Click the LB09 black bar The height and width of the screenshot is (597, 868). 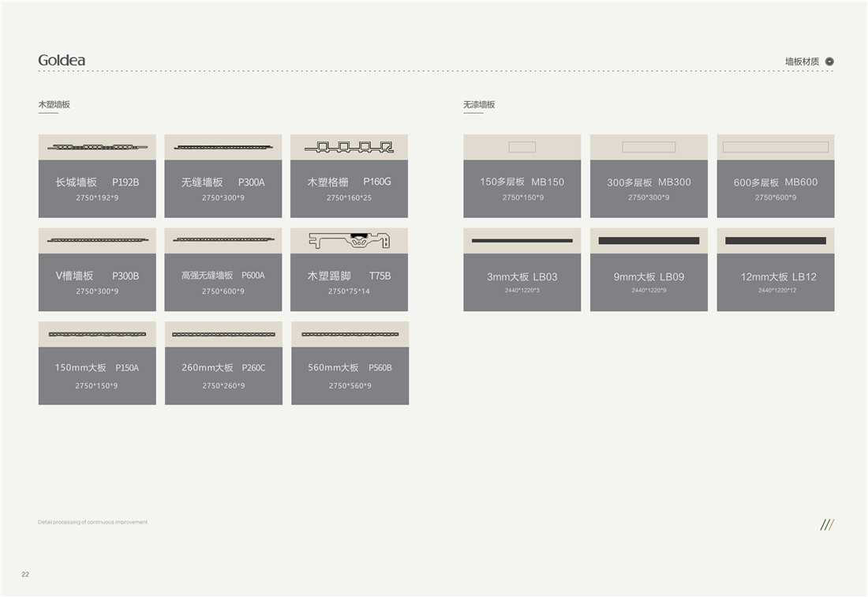click(x=649, y=240)
